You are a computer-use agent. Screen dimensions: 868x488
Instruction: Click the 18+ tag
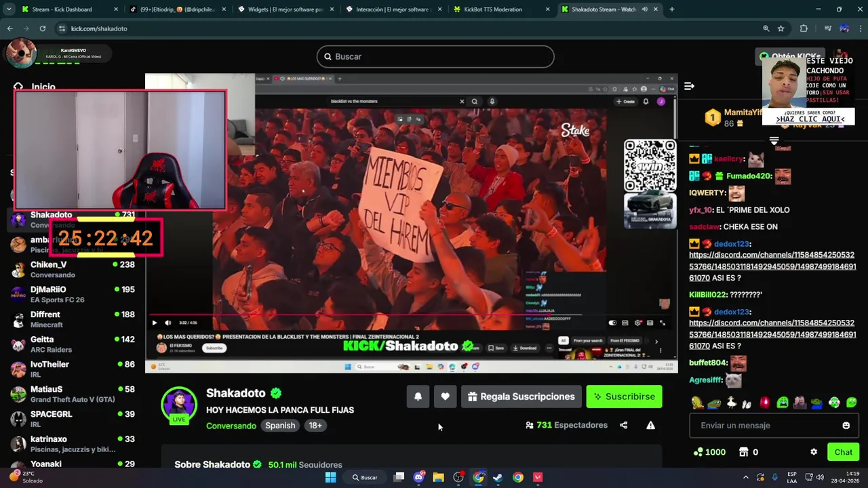pyautogui.click(x=315, y=426)
